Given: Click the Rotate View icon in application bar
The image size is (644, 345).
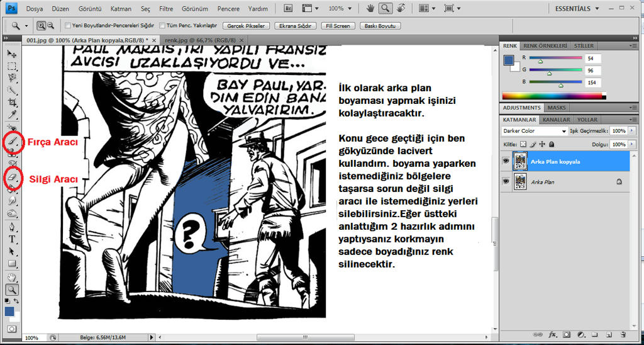Looking at the screenshot, I should [x=401, y=8].
